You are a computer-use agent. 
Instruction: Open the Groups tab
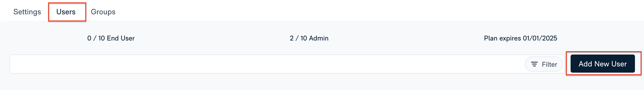coord(103,12)
